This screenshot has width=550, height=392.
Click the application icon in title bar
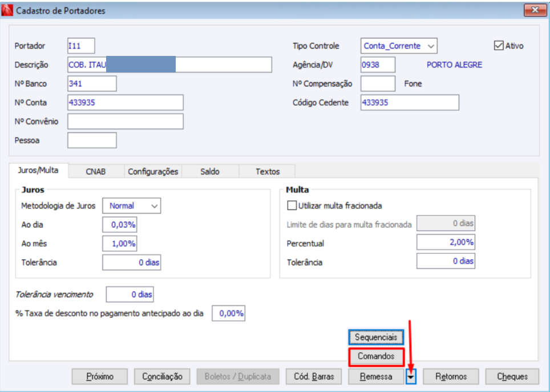pyautogui.click(x=7, y=10)
